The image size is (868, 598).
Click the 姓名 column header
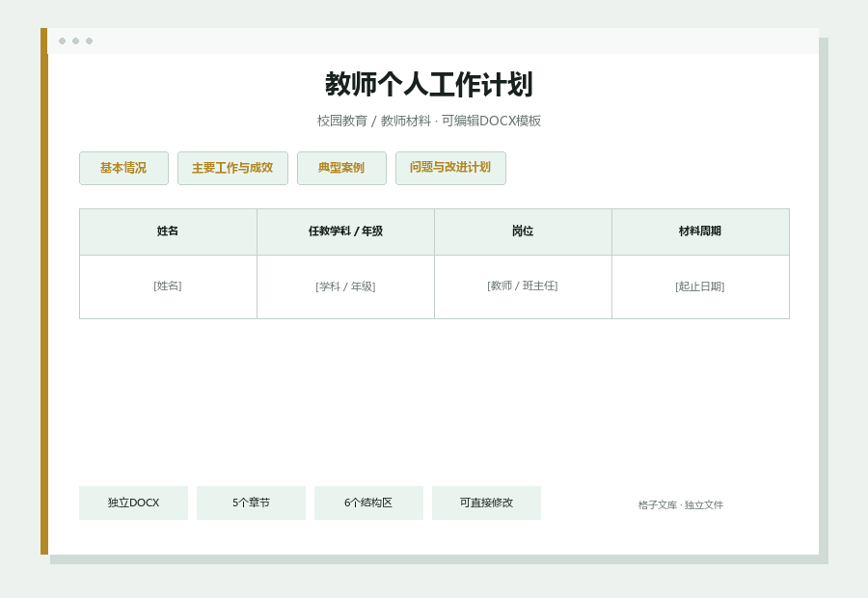pos(168,232)
